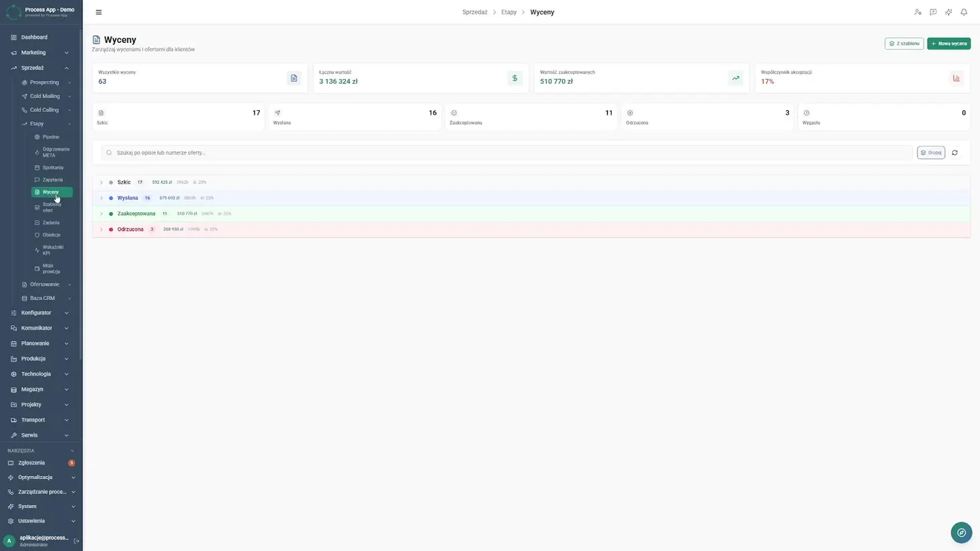Open Technologia in sidebar
The image size is (980, 551).
(x=41, y=374)
